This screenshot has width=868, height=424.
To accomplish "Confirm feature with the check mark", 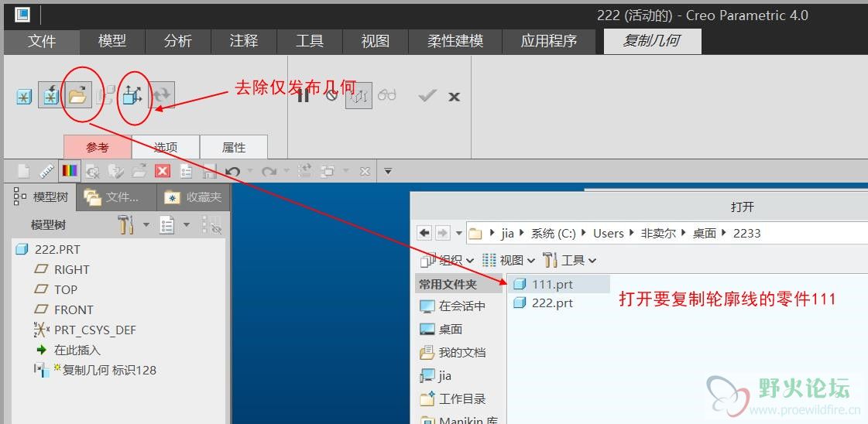I will pyautogui.click(x=427, y=96).
